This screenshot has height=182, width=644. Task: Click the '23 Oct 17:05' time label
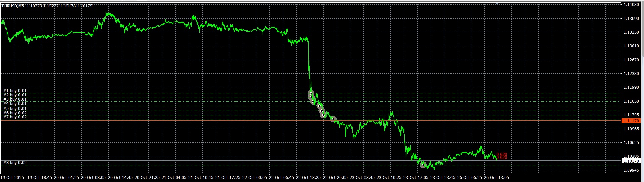click(x=417, y=178)
